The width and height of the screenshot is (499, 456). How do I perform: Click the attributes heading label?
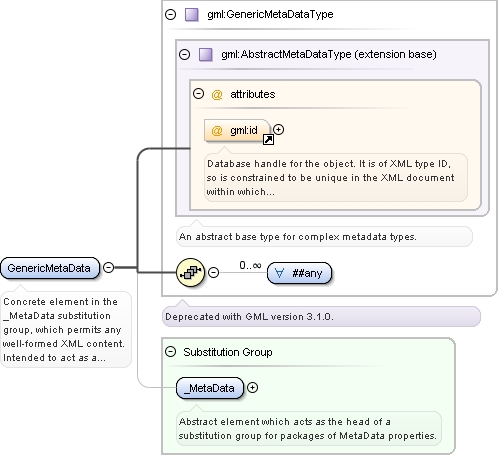click(x=253, y=94)
